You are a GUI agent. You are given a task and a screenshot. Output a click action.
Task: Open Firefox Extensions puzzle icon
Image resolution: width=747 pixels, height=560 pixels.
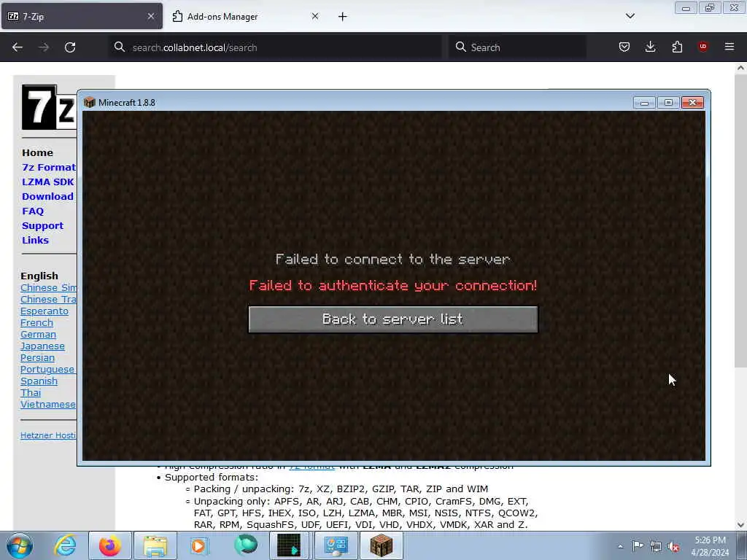pos(677,47)
